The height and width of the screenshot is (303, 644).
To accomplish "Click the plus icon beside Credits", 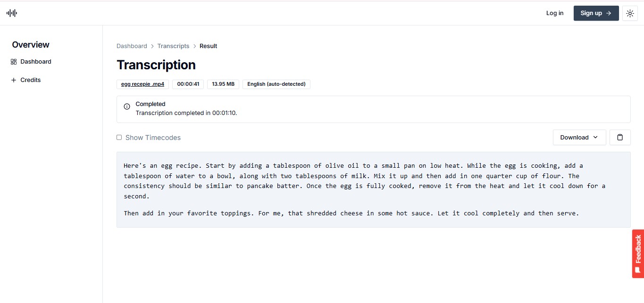I will pyautogui.click(x=14, y=80).
